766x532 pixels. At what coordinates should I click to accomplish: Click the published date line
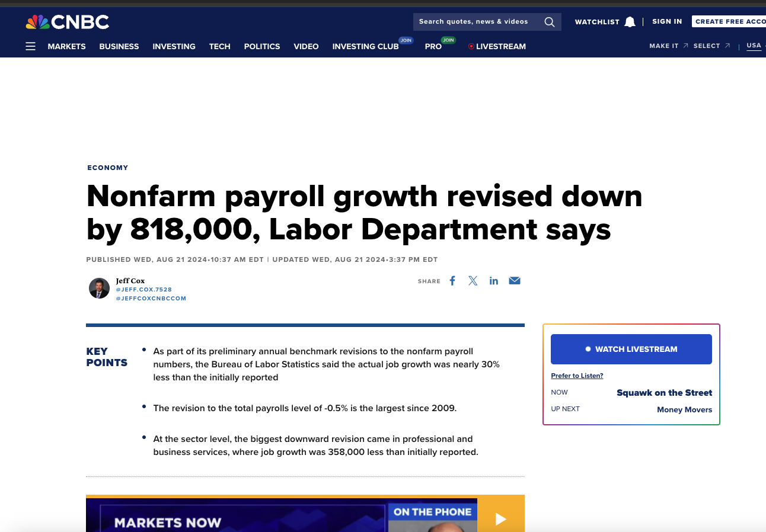262,259
